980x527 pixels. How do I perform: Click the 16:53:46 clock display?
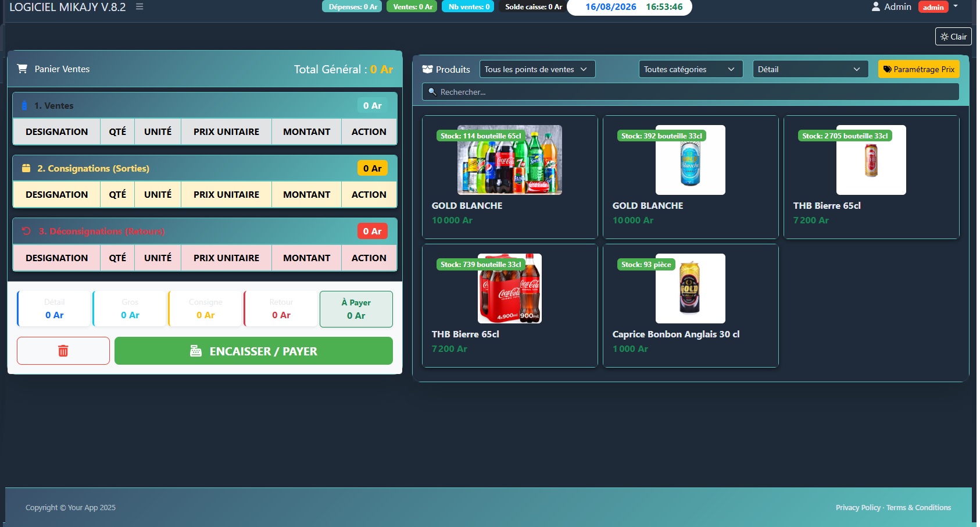[664, 7]
